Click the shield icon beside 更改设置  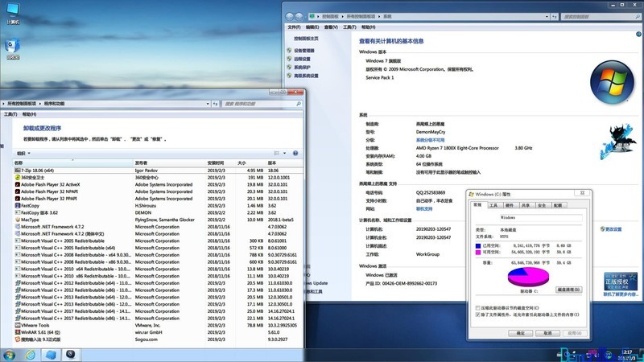click(x=602, y=229)
